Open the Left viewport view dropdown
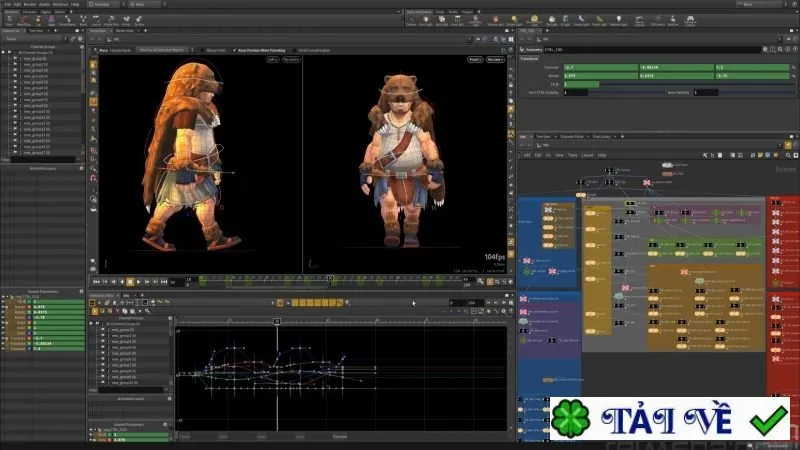Image resolution: width=800 pixels, height=450 pixels. 272,60
